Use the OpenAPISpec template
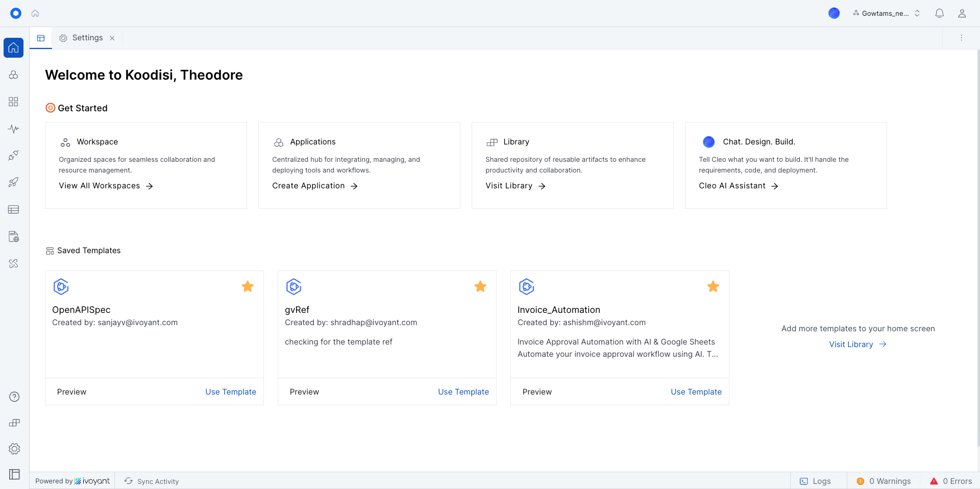The image size is (980, 489). click(231, 392)
